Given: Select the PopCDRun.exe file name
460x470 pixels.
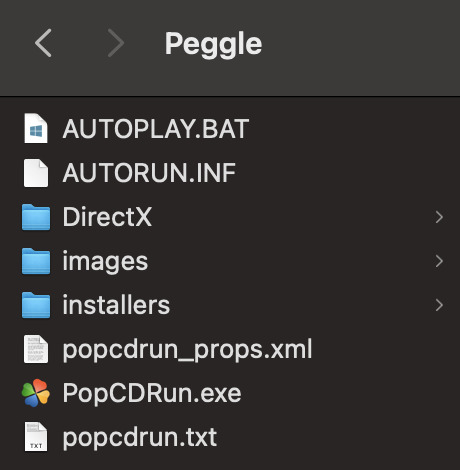Looking at the screenshot, I should (x=152, y=394).
